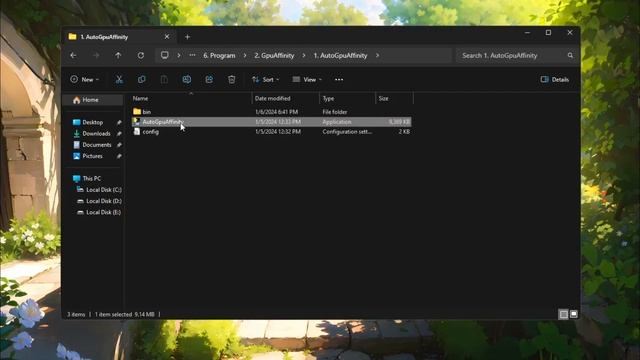
Task: Open the View dropdown
Action: coord(307,80)
